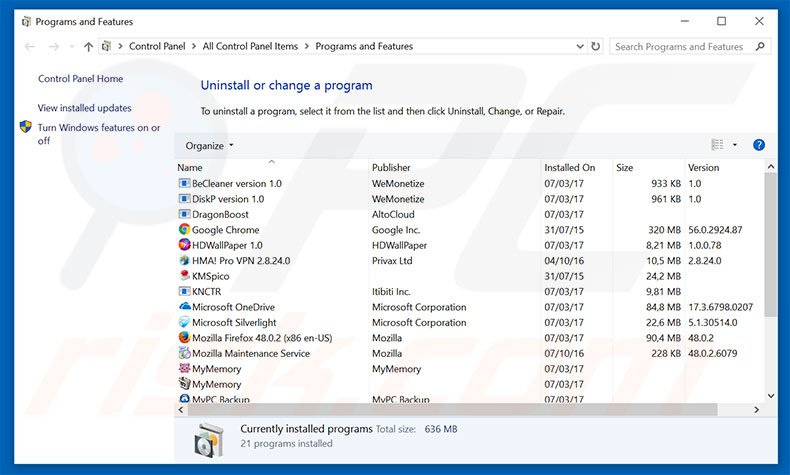Click the scroll down arrow of the list

(771, 396)
